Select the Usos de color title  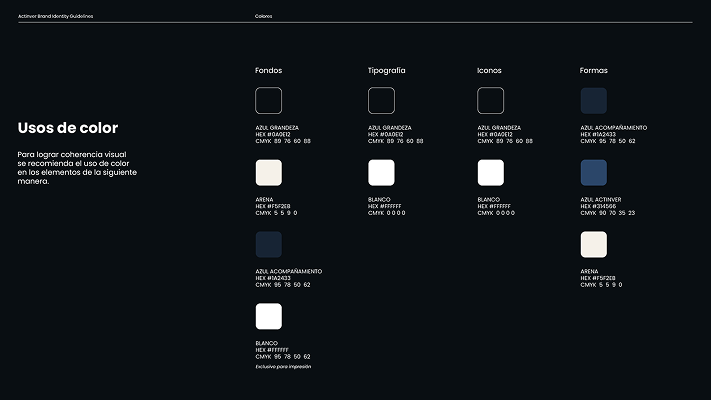(x=68, y=128)
